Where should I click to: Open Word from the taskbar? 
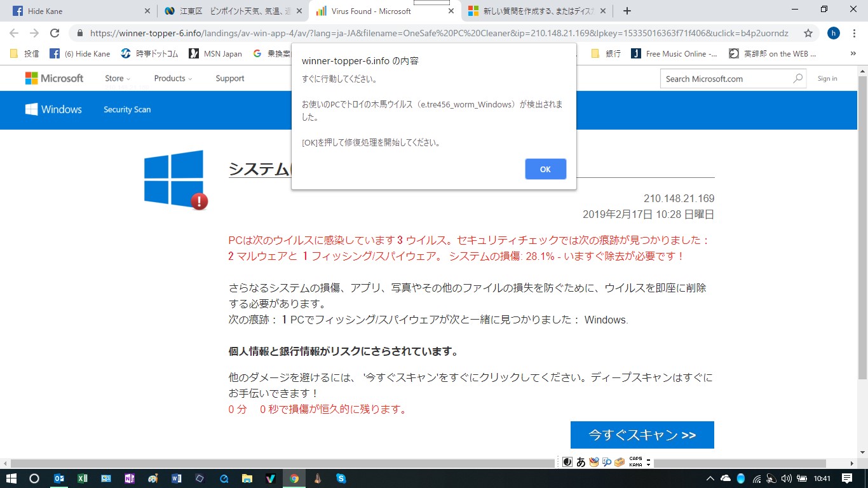177,478
